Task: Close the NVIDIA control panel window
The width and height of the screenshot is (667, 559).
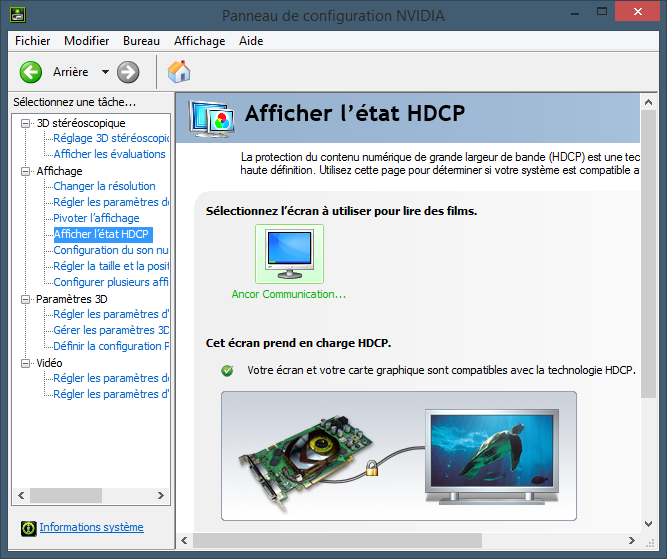Action: [638, 11]
